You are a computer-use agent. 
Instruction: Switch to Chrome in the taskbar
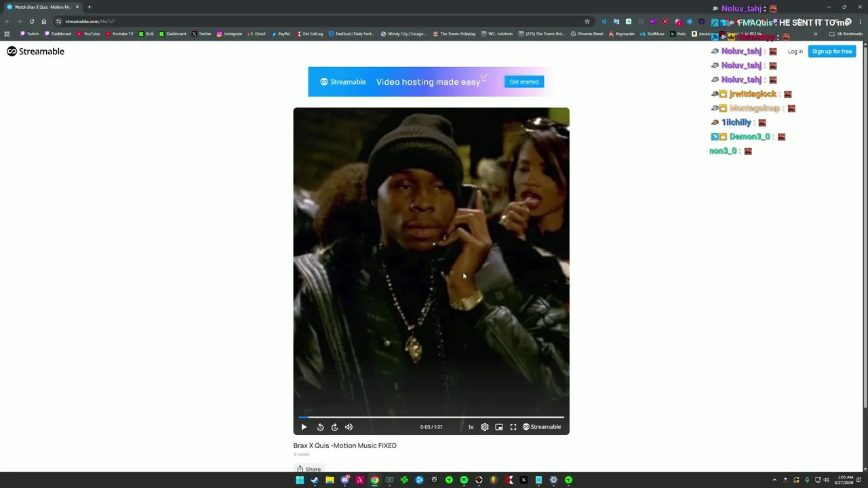coord(374,480)
